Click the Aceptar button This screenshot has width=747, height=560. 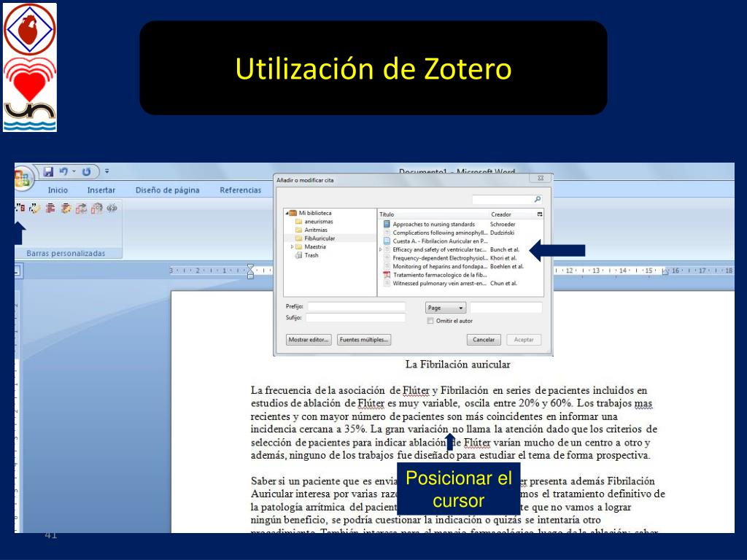coord(524,340)
